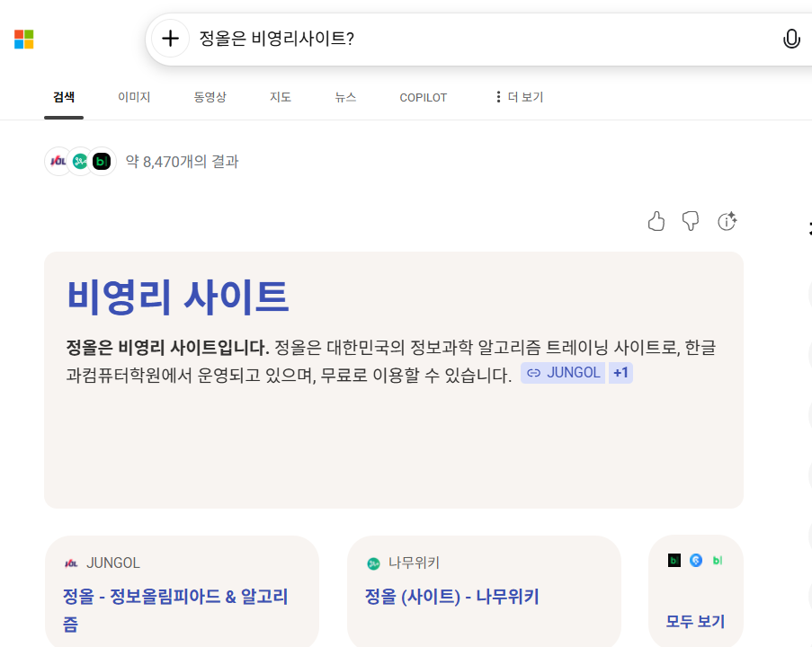Image resolution: width=812 pixels, height=647 pixels.
Task: Start voice search with microphone icon
Action: click(x=791, y=39)
